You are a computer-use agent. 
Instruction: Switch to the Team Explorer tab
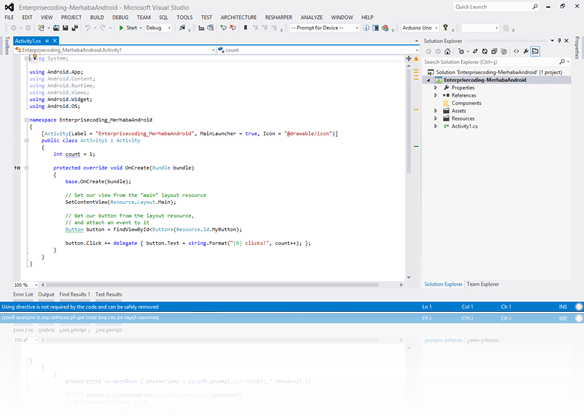(x=483, y=284)
